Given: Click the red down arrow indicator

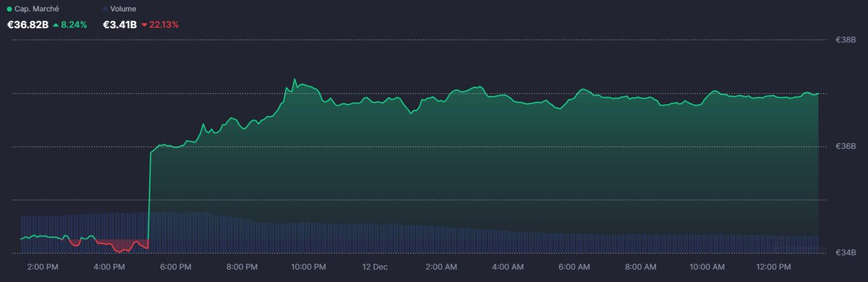Looking at the screenshot, I should click(x=145, y=25).
